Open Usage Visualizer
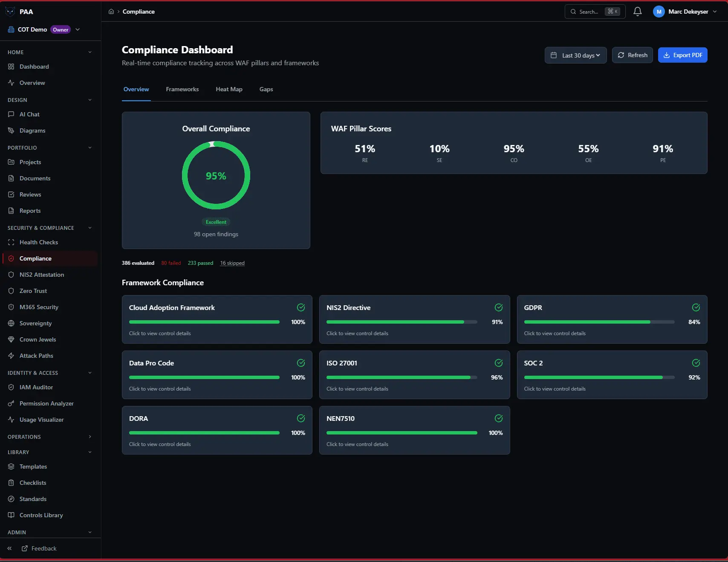This screenshot has width=728, height=562. 50,420
